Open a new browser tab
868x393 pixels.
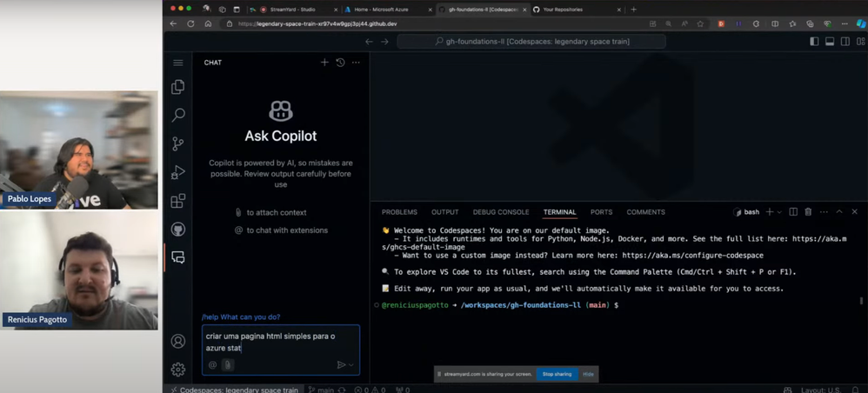point(634,10)
